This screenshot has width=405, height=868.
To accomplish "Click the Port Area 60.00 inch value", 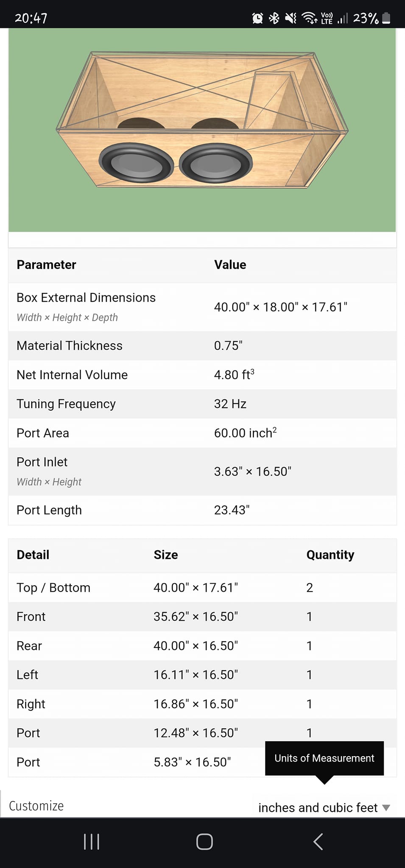I will [245, 433].
